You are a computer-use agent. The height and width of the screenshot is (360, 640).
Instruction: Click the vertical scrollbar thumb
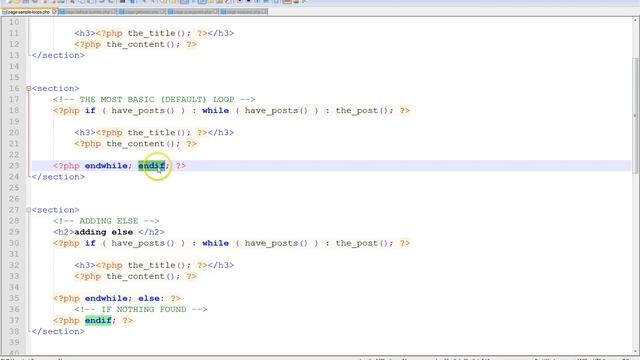click(x=636, y=116)
